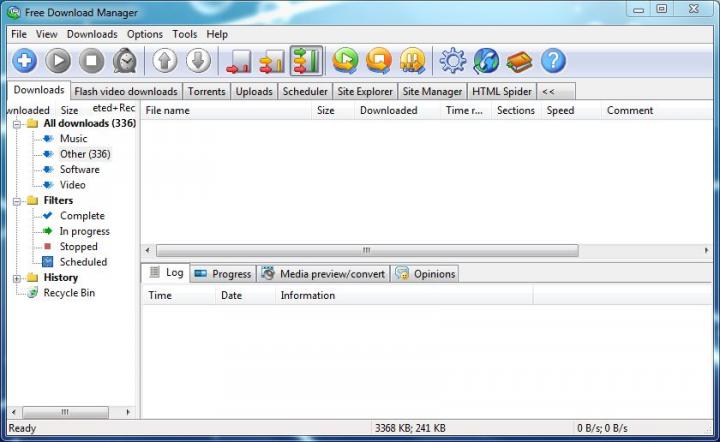Switch to light traffic mode icon
Screen dimensions: 720x442
coord(238,61)
